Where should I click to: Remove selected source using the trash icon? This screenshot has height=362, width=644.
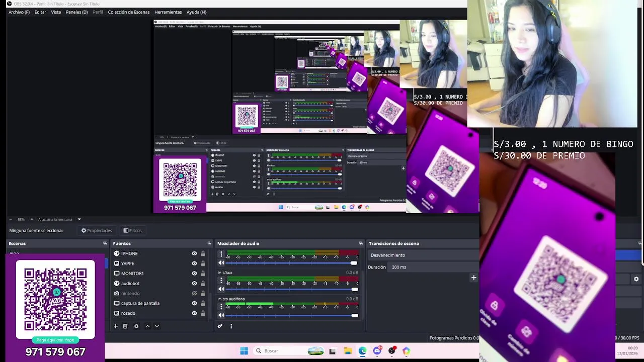(x=125, y=326)
